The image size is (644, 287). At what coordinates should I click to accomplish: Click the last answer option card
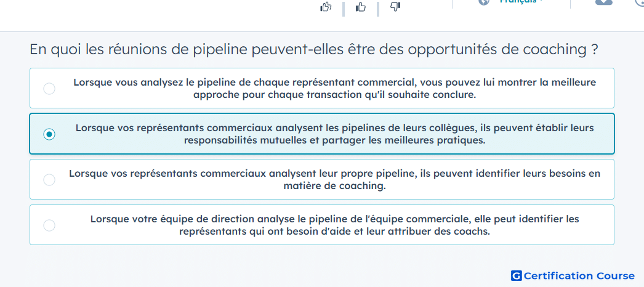pos(322,225)
